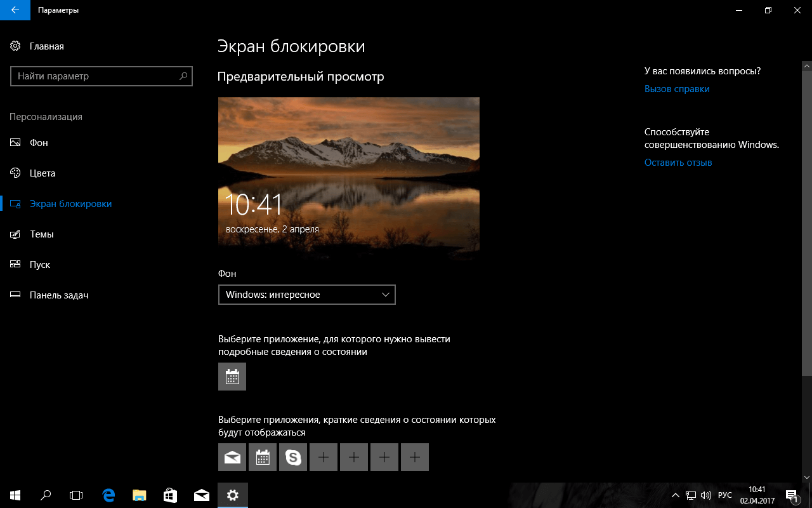Click the Предварительный просмотр heading
Image resolution: width=812 pixels, height=508 pixels.
pyautogui.click(x=301, y=77)
